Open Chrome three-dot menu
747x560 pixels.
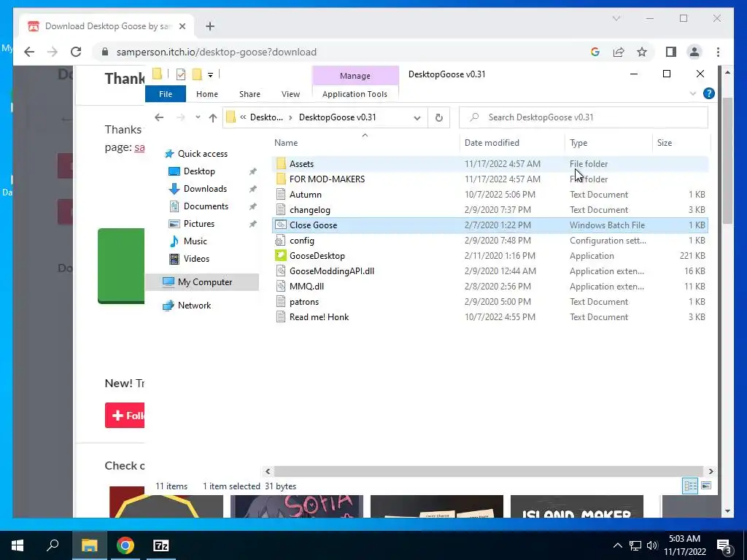point(718,52)
